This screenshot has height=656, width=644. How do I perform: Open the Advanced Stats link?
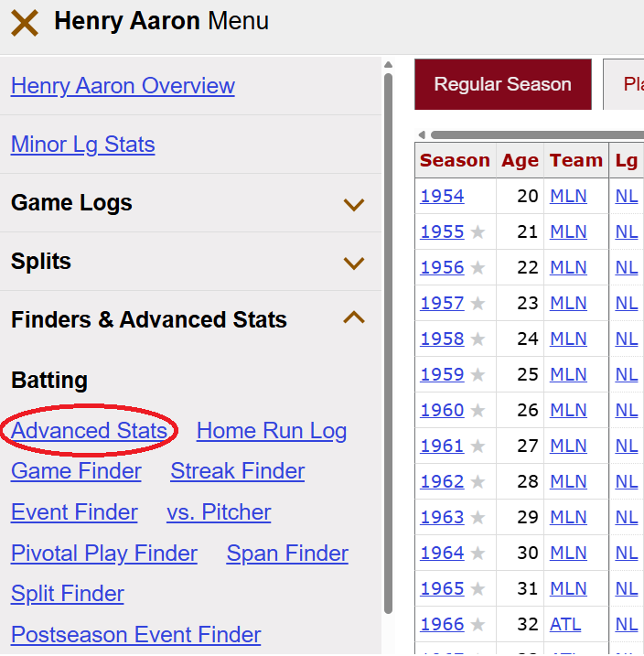[x=90, y=431]
